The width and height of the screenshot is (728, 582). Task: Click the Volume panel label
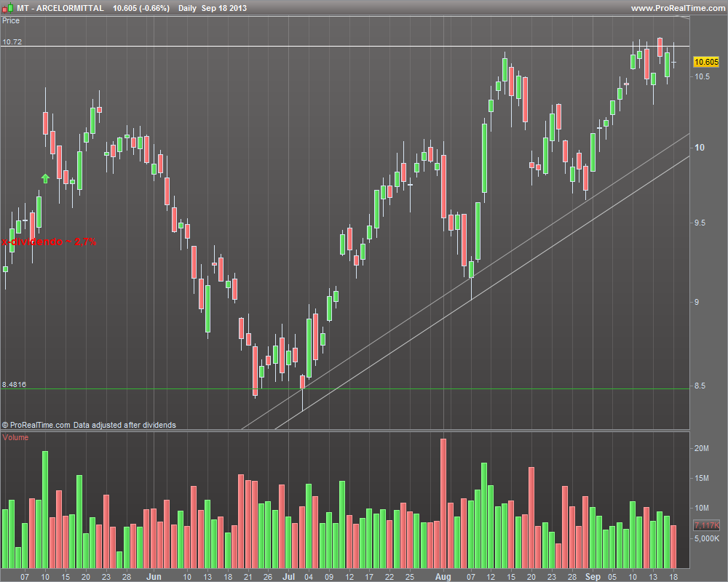pyautogui.click(x=15, y=437)
